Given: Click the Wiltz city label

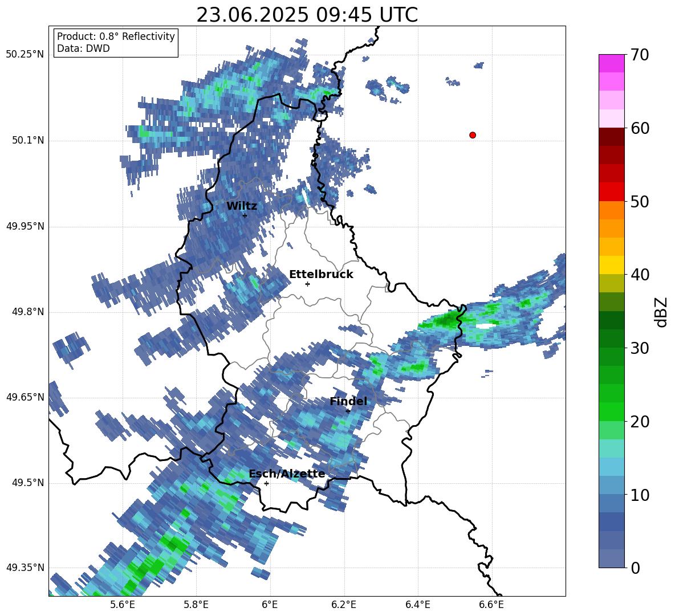Looking at the screenshot, I should pyautogui.click(x=242, y=206).
